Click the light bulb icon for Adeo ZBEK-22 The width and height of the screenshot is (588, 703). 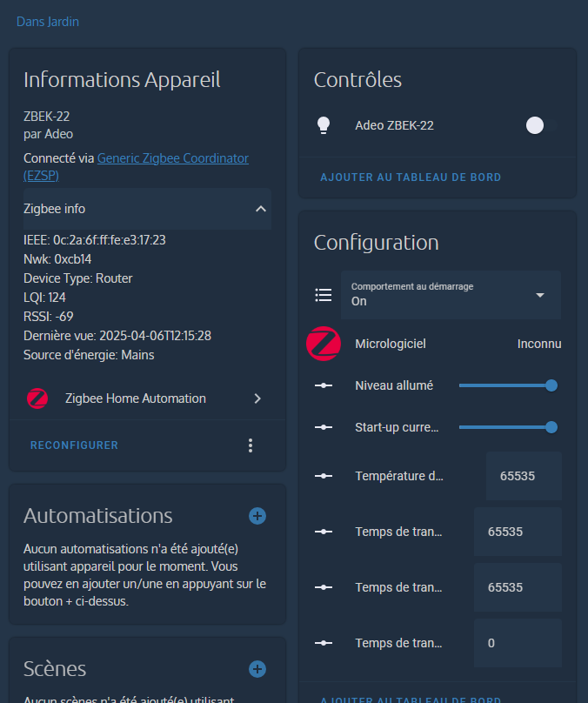point(324,125)
